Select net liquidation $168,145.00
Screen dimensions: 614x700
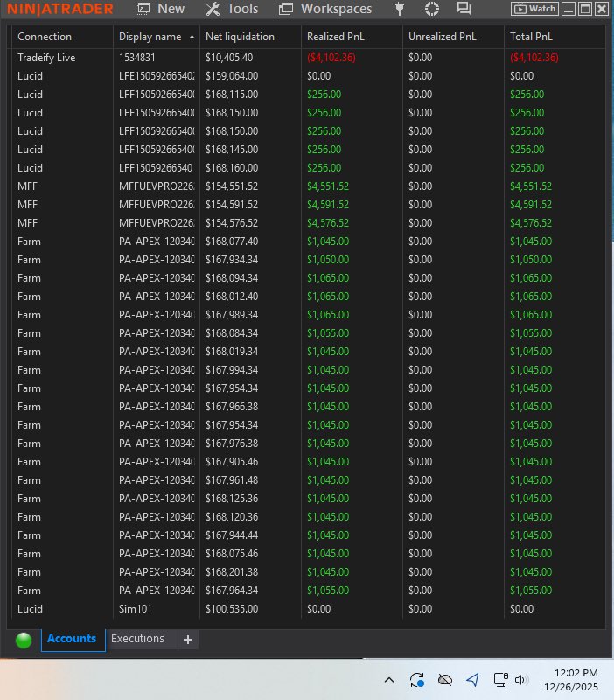click(x=232, y=150)
